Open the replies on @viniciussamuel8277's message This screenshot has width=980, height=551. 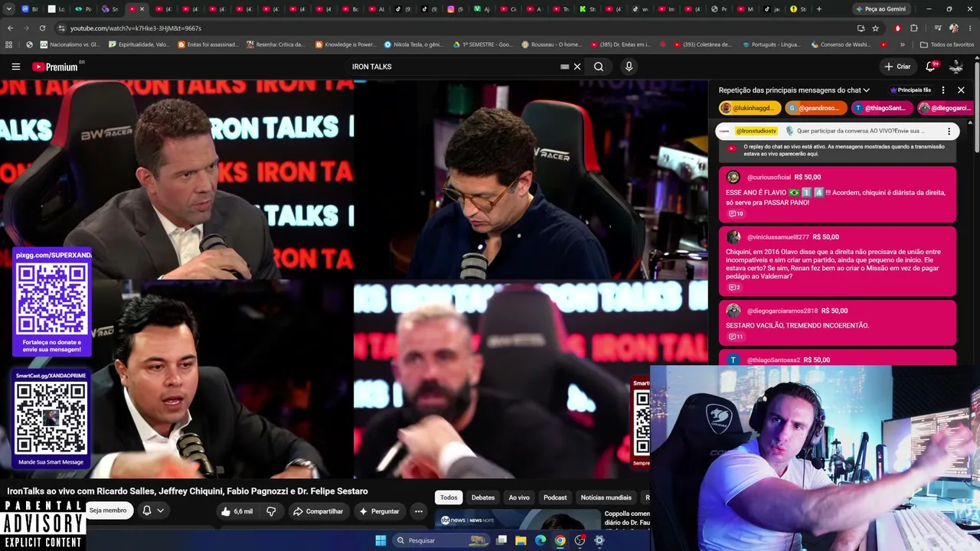coord(734,287)
